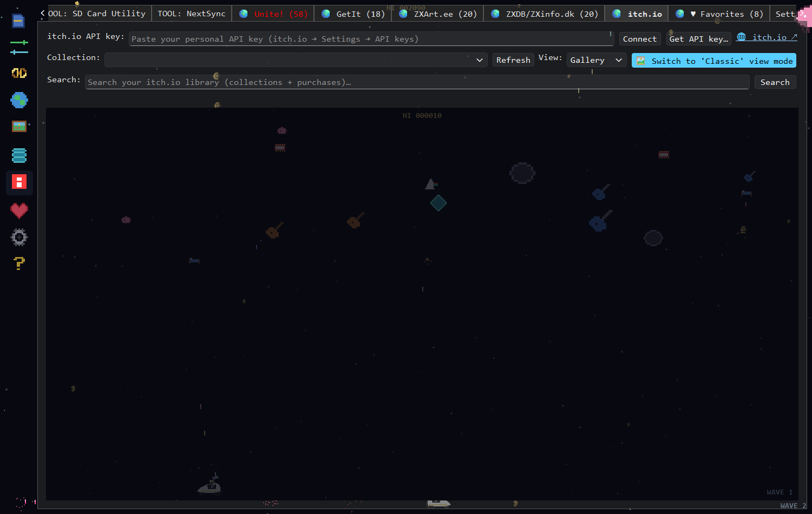This screenshot has width=812, height=514.
Task: Open the GetIt (18) tab
Action: (x=353, y=14)
